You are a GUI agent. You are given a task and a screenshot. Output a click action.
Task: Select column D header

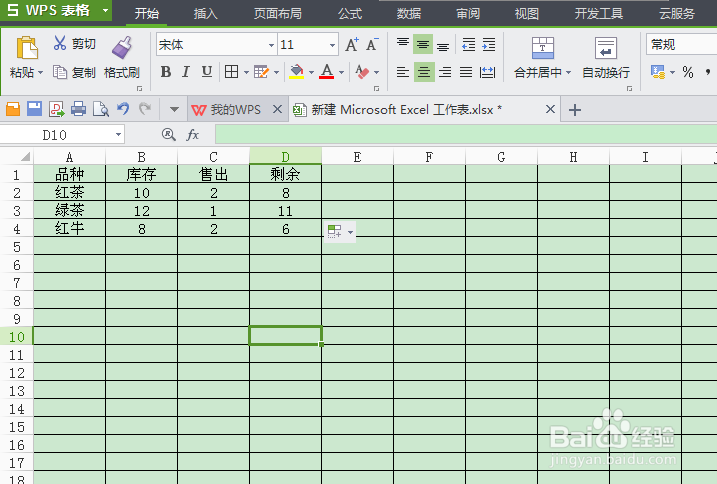[x=285, y=156]
